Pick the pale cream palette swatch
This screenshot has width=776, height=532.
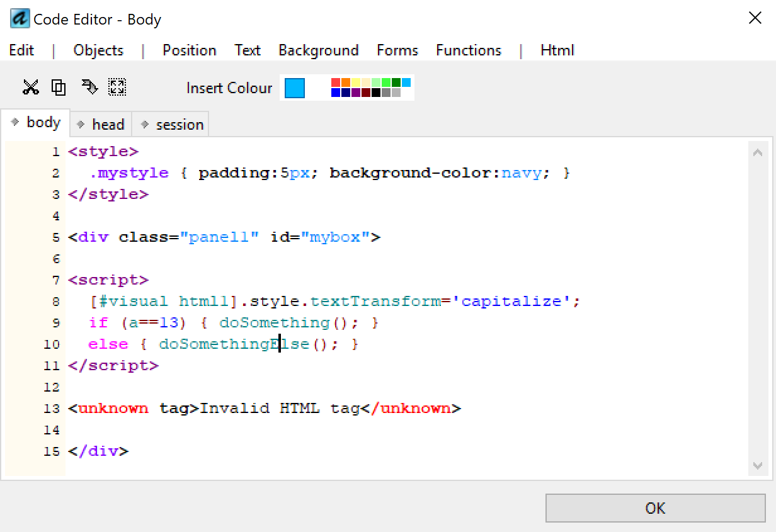(366, 82)
